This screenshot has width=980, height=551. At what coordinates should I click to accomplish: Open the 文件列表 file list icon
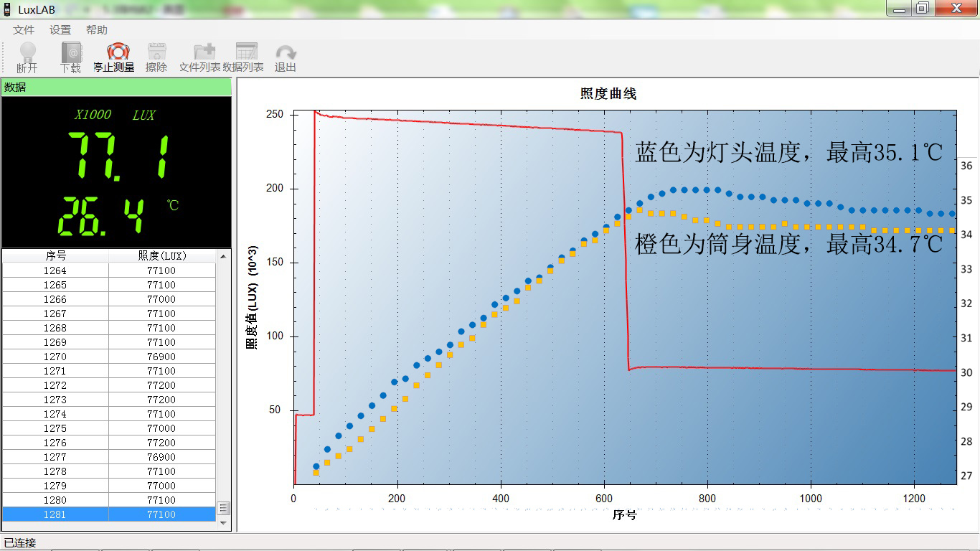coord(200,57)
